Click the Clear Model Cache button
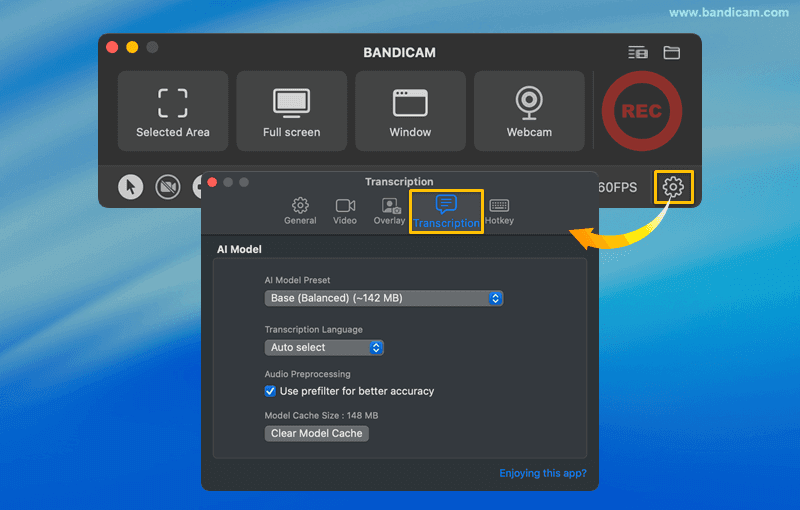This screenshot has width=800, height=510. (x=317, y=433)
